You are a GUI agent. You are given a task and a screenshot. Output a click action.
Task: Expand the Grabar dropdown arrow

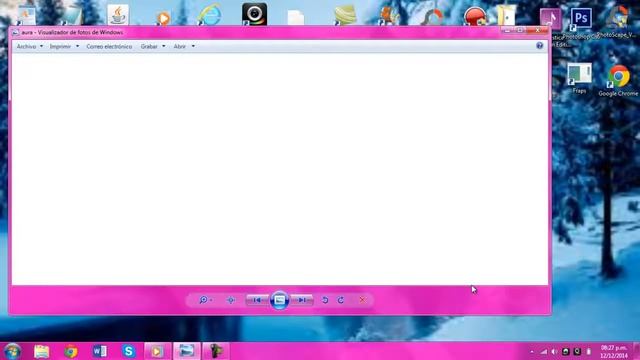164,46
